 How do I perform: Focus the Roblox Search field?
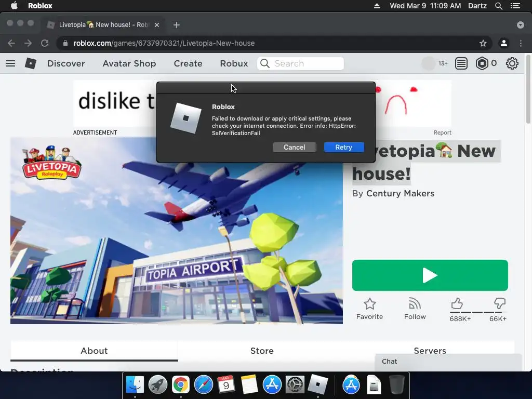pyautogui.click(x=301, y=63)
